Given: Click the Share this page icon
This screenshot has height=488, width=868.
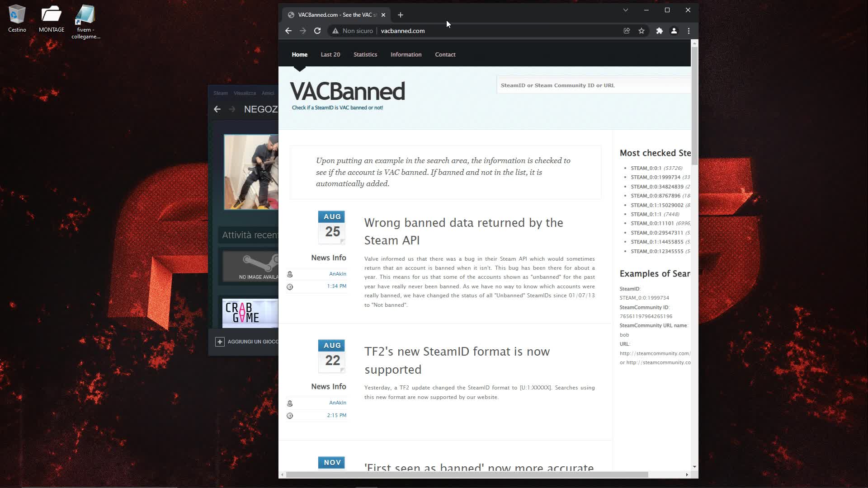Looking at the screenshot, I should tap(627, 31).
